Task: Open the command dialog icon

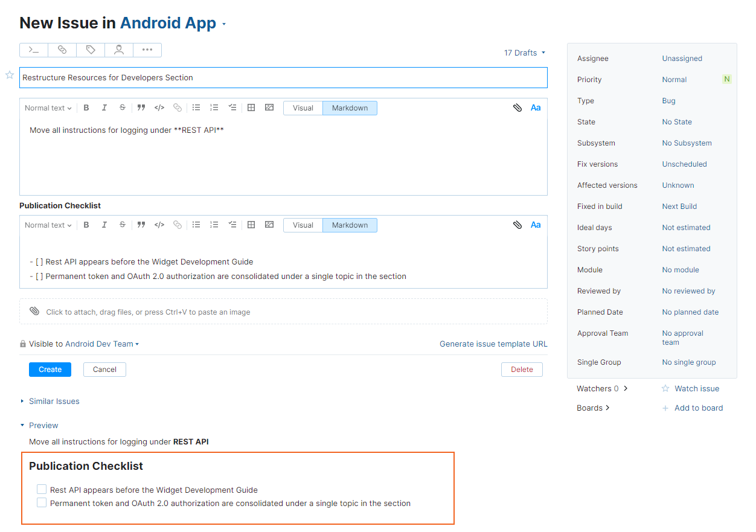Action: (x=33, y=50)
